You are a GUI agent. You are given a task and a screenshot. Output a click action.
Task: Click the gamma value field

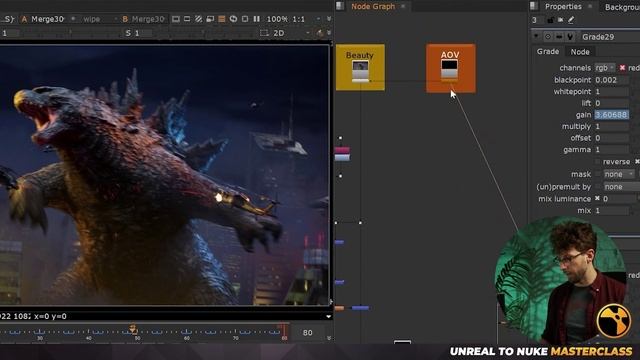point(611,150)
